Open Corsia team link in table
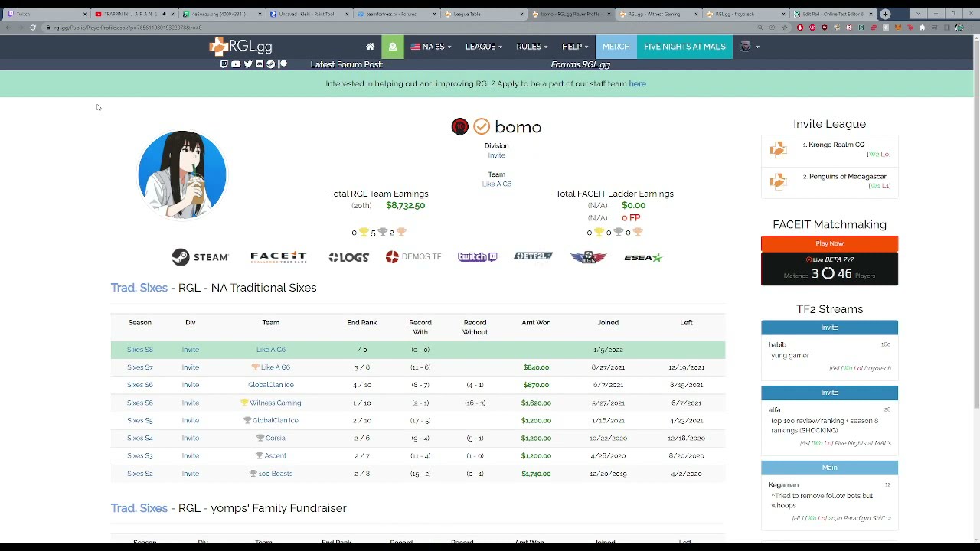Screen dimensions: 980x551 (x=276, y=438)
